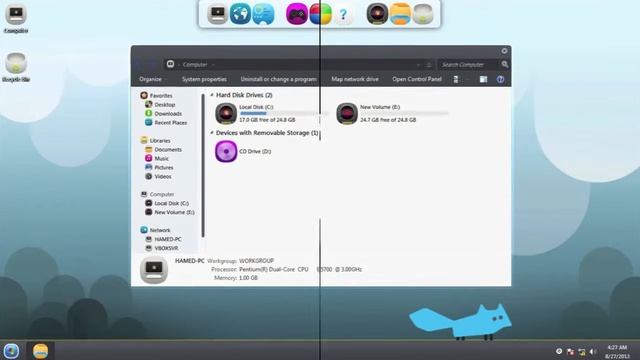The height and width of the screenshot is (360, 640).
Task: Open the Explorer taskbar button
Action: (x=40, y=351)
